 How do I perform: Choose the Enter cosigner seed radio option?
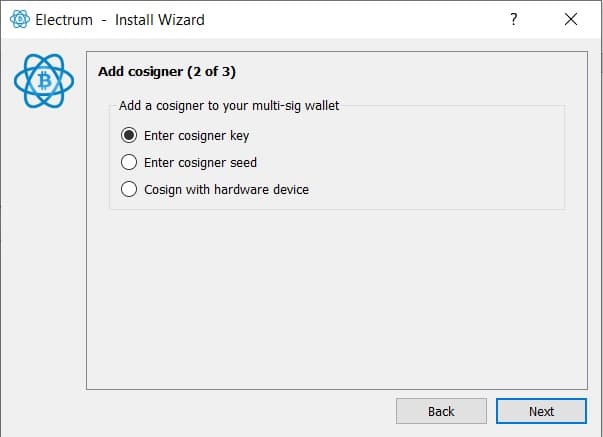(x=129, y=162)
